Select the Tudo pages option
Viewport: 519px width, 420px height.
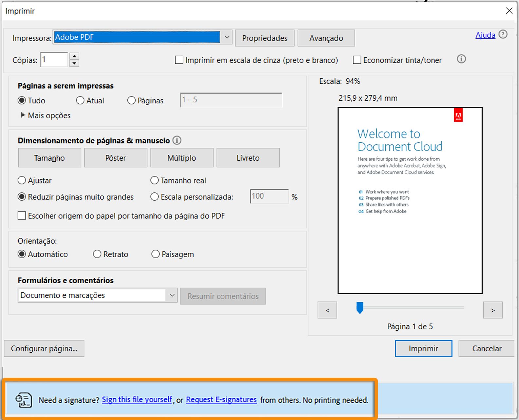[22, 100]
